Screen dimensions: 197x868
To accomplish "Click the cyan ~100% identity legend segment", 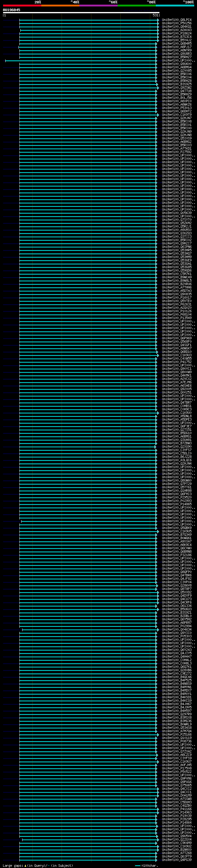I will (x=175, y=6).
